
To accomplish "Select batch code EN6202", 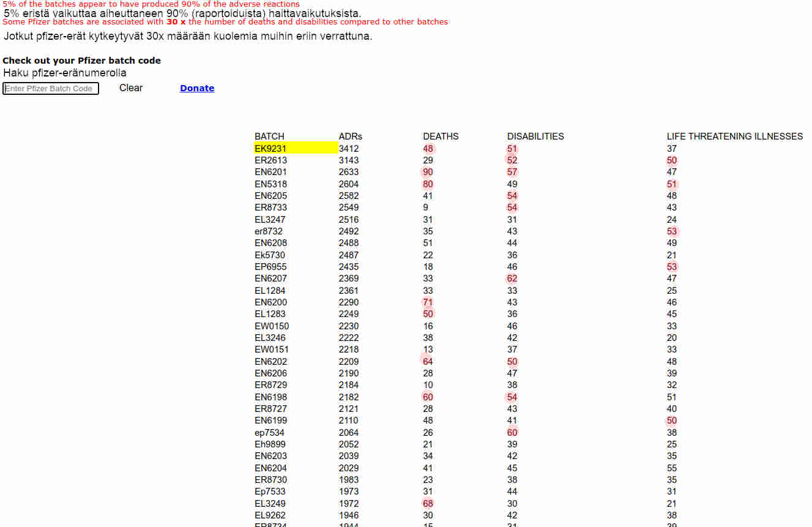I will 270,362.
